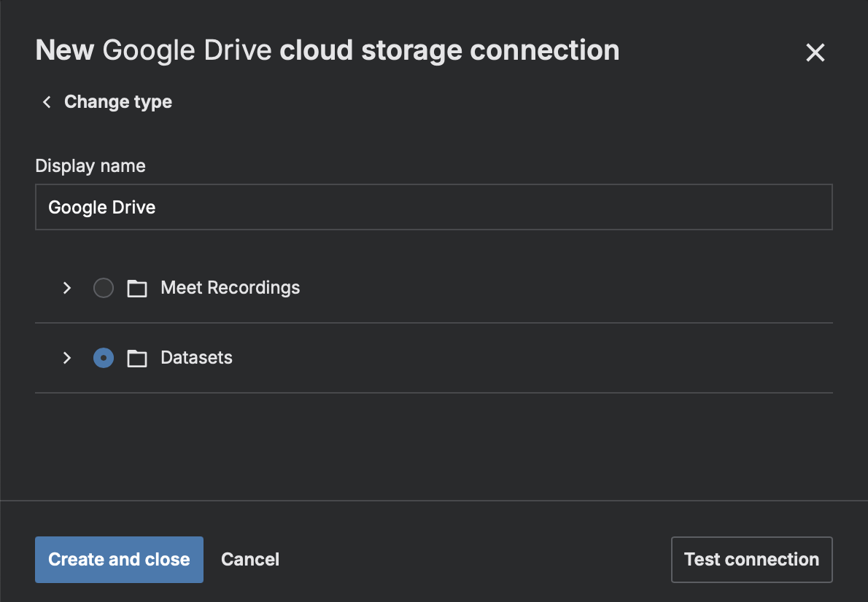Click the X icon to dismiss dialog
This screenshot has height=602, width=868.
(815, 52)
